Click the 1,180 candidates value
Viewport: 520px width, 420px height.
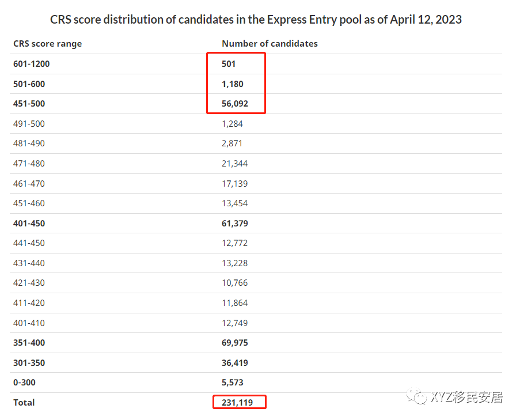coord(233,84)
